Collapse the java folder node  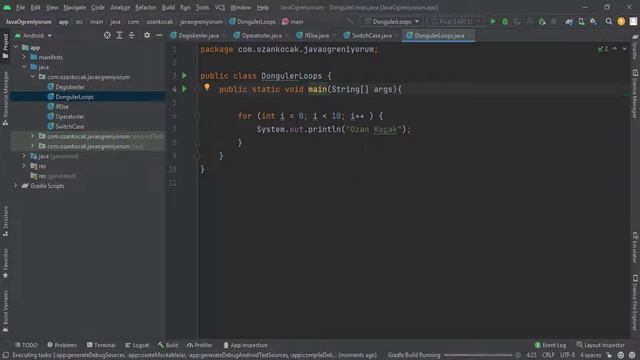point(24,67)
